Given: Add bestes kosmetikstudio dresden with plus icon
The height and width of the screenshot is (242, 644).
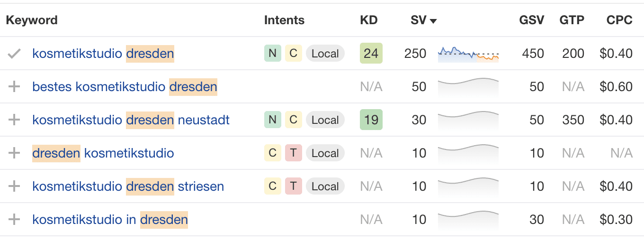Looking at the screenshot, I should tap(15, 87).
